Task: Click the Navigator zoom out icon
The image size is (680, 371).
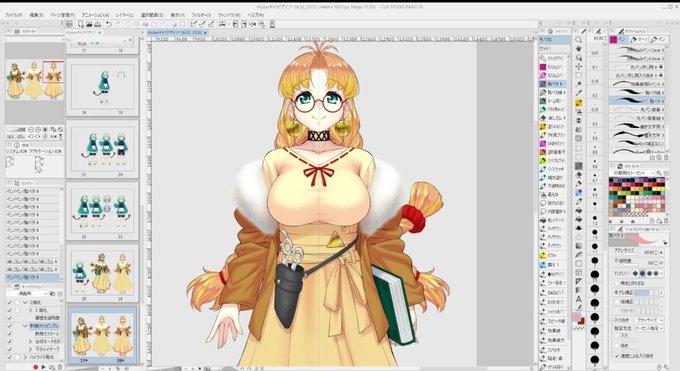Action: click(31, 130)
